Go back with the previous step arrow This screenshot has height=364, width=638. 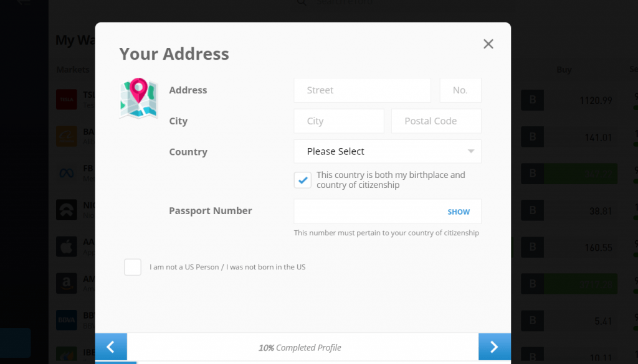[x=111, y=347]
